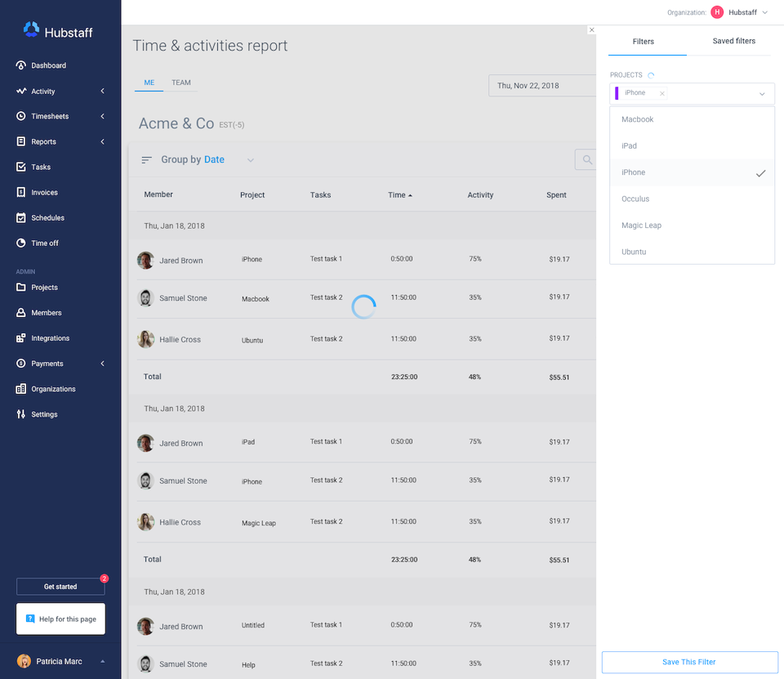Click Patricia Marc's profile avatar
Viewport: 784px width, 679px height.
click(24, 661)
